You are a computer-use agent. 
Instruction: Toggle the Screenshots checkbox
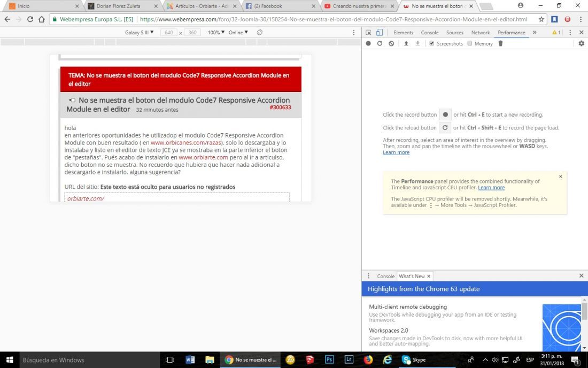[431, 43]
